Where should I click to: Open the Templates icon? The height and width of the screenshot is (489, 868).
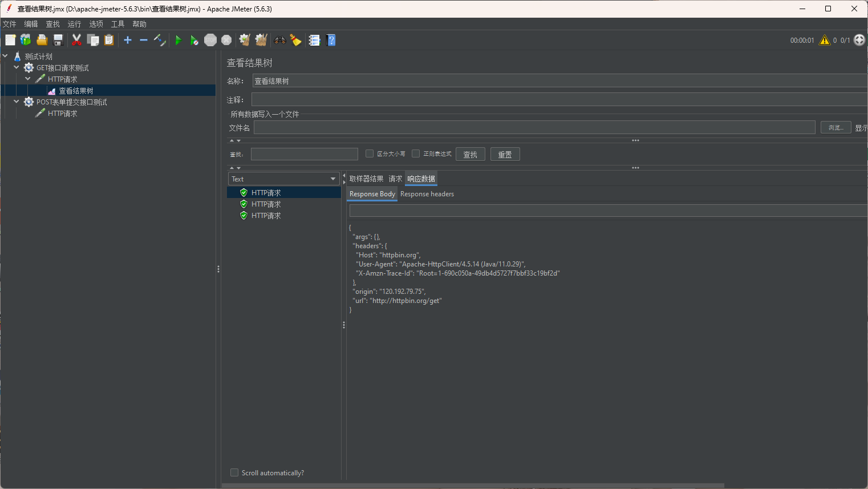[x=26, y=40]
